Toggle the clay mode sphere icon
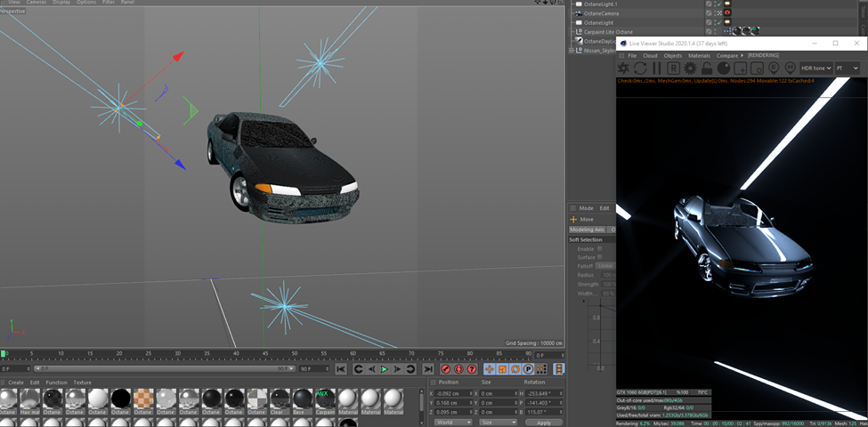Image resolution: width=868 pixels, height=427 pixels. pyautogui.click(x=723, y=68)
